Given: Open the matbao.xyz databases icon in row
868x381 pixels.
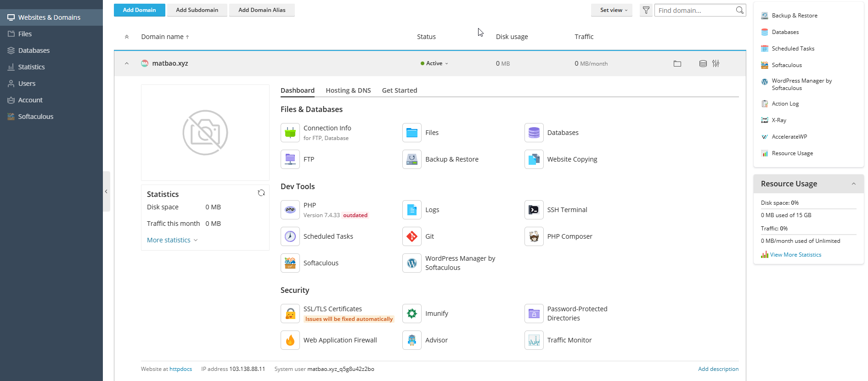Looking at the screenshot, I should (x=703, y=64).
